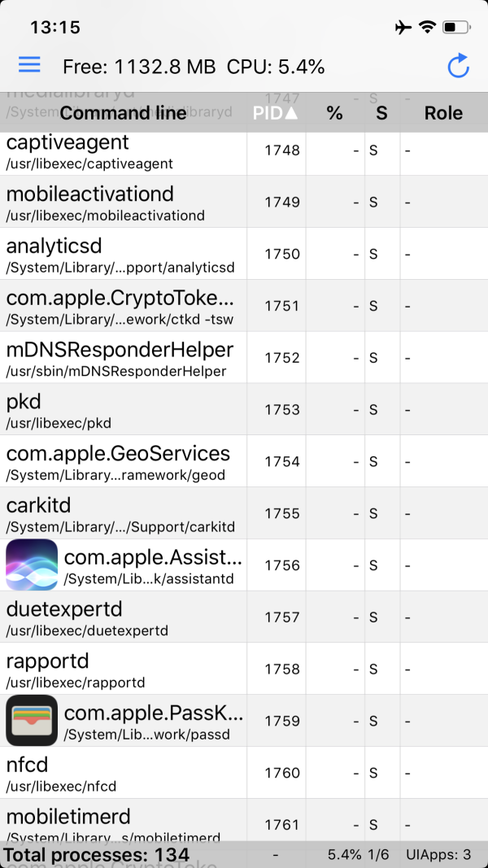Tap the battery status icon
This screenshot has height=868, width=488.
pyautogui.click(x=454, y=28)
